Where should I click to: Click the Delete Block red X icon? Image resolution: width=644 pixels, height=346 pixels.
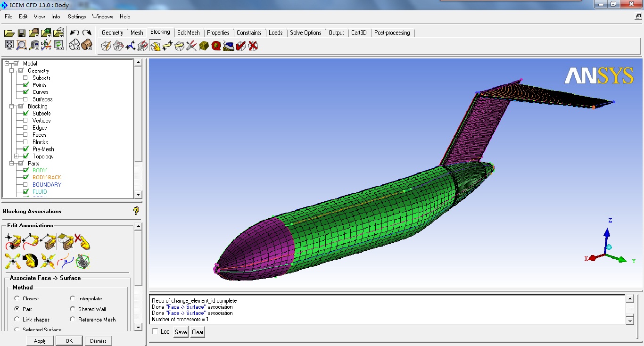click(253, 46)
